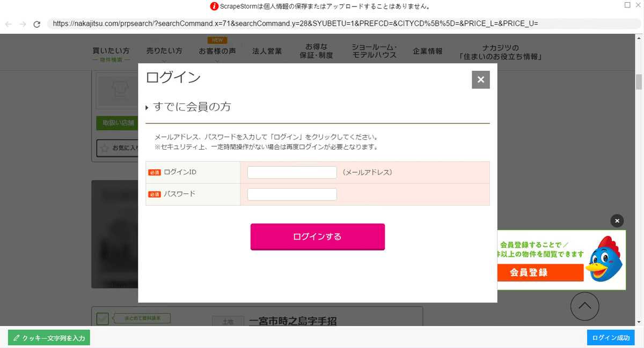The height and width of the screenshot is (348, 644).
Task: Open お客様の声 menu
Action: (x=217, y=51)
